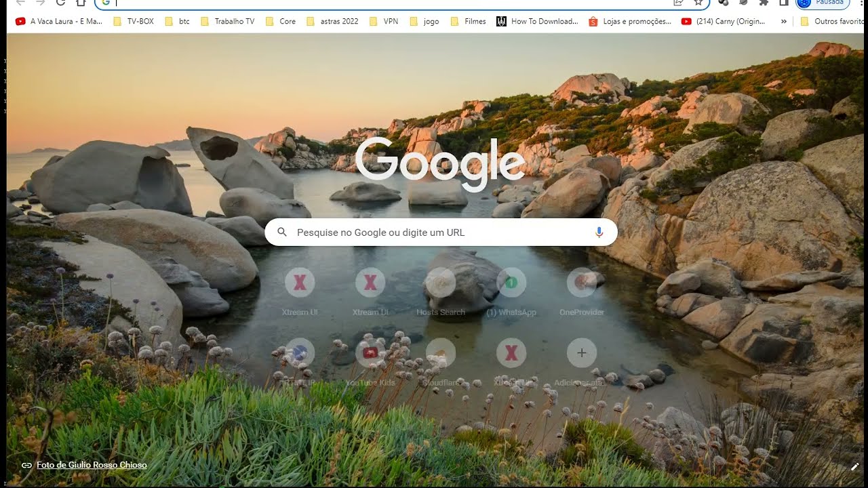This screenshot has height=488, width=868.
Task: Open the A Vaca Laura YouTube bookmark
Action: [59, 21]
